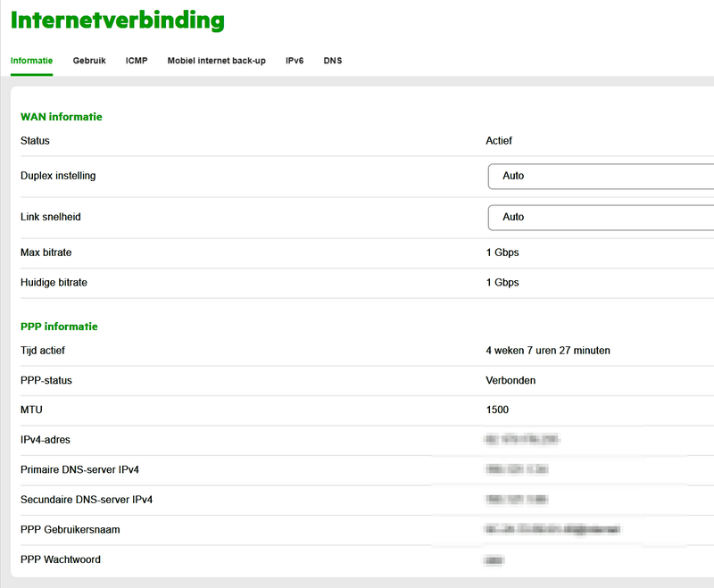
Task: Click the PPP Wachtwoord label
Action: 61,559
